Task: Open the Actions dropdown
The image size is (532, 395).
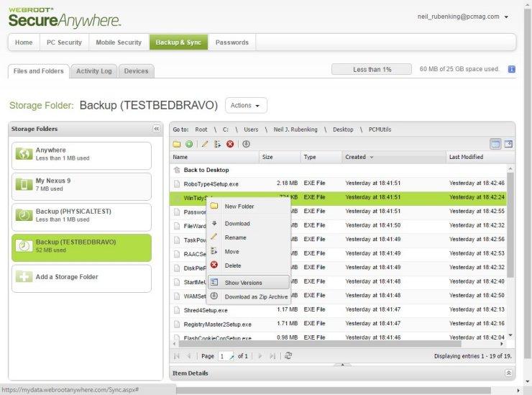Action: (x=246, y=105)
